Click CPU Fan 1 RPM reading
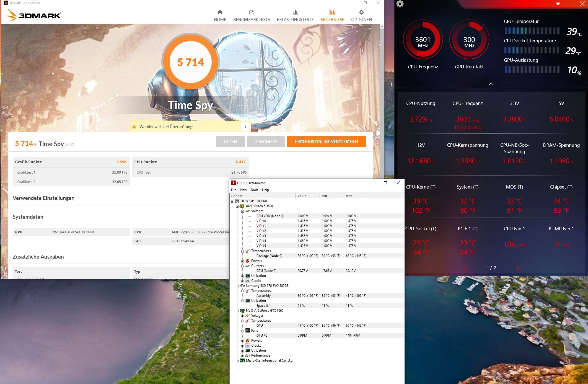The image size is (588, 384). pyautogui.click(x=515, y=244)
